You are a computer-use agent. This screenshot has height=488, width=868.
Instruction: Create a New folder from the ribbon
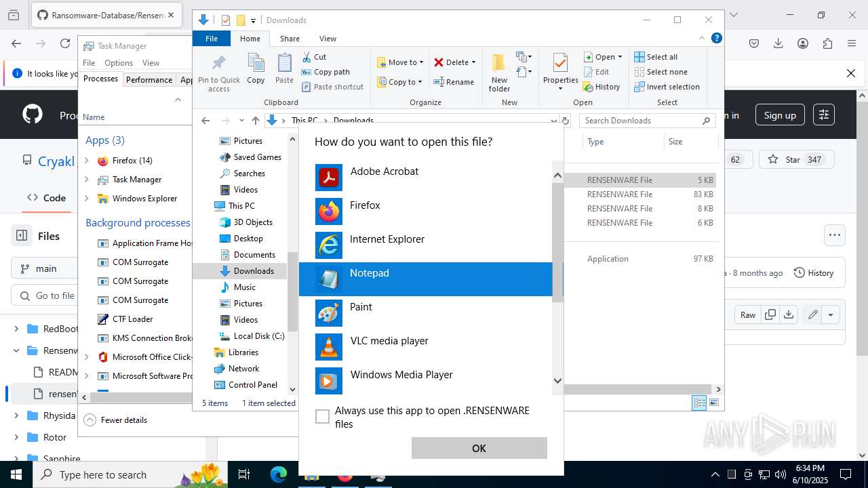tap(499, 73)
